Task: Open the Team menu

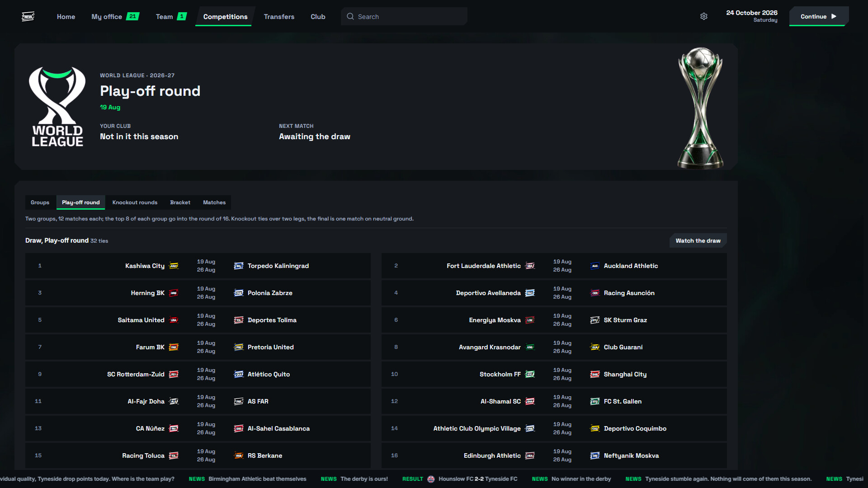Action: pos(171,16)
